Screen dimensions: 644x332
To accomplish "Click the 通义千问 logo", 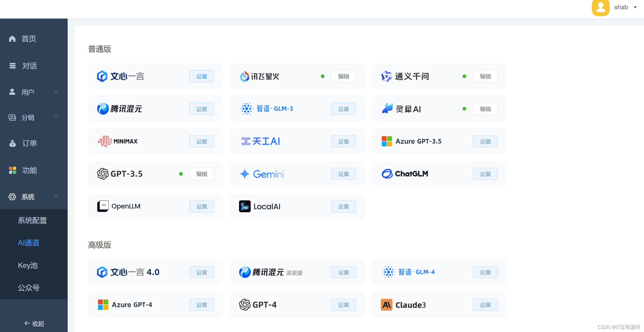I will coord(386,76).
